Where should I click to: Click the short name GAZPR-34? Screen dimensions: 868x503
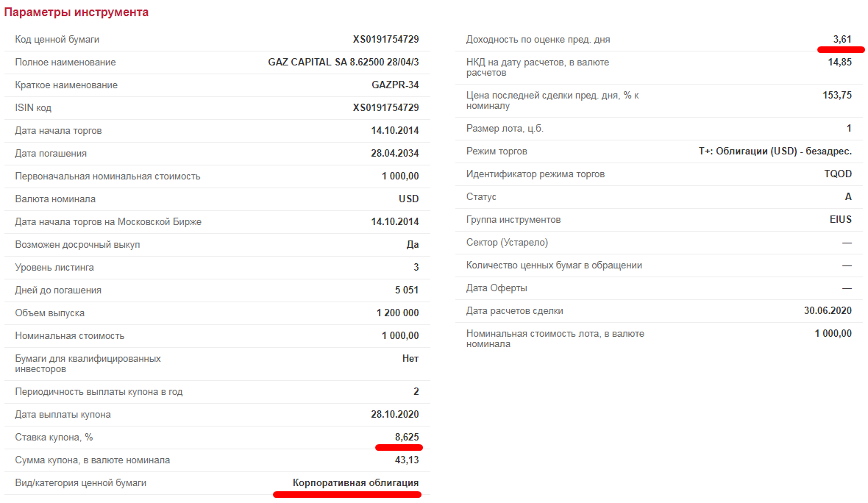point(395,85)
